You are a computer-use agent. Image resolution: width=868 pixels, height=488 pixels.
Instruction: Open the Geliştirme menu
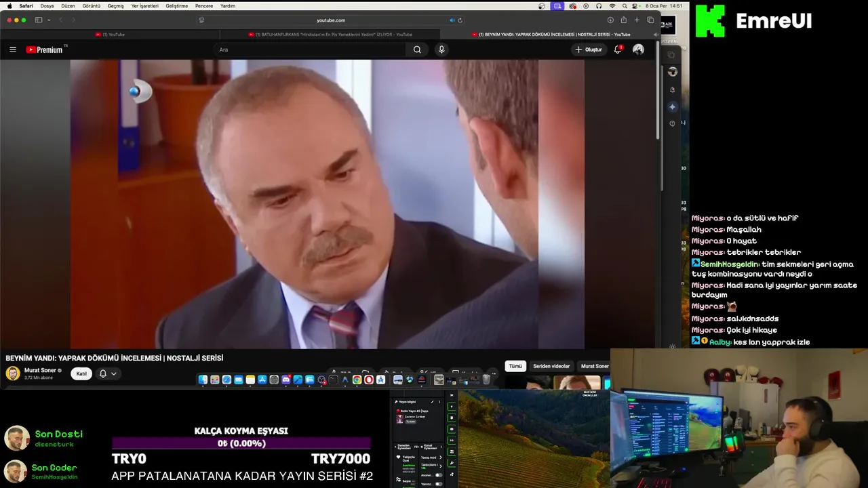point(177,6)
